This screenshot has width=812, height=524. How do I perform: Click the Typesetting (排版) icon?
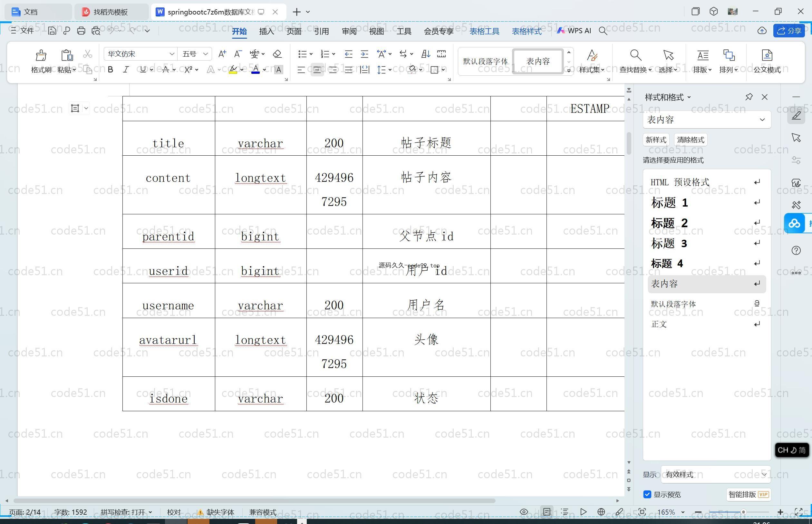702,55
